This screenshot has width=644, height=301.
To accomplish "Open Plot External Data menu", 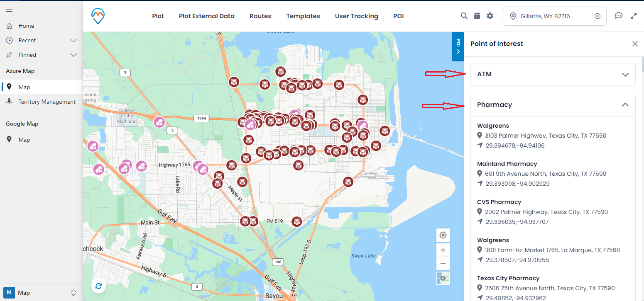I will (x=207, y=16).
